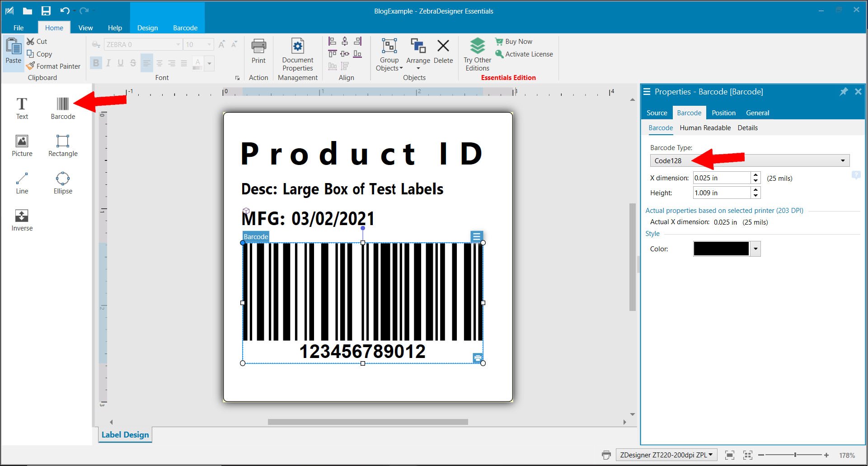Viewport: 868px width, 466px height.
Task: Open the barcode Color dropdown arrow
Action: (755, 249)
